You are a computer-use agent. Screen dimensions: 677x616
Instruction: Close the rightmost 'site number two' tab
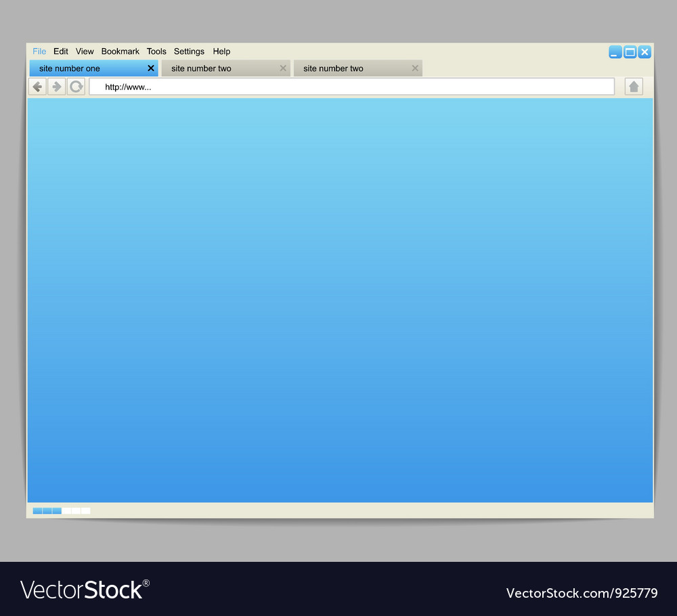pyautogui.click(x=415, y=68)
